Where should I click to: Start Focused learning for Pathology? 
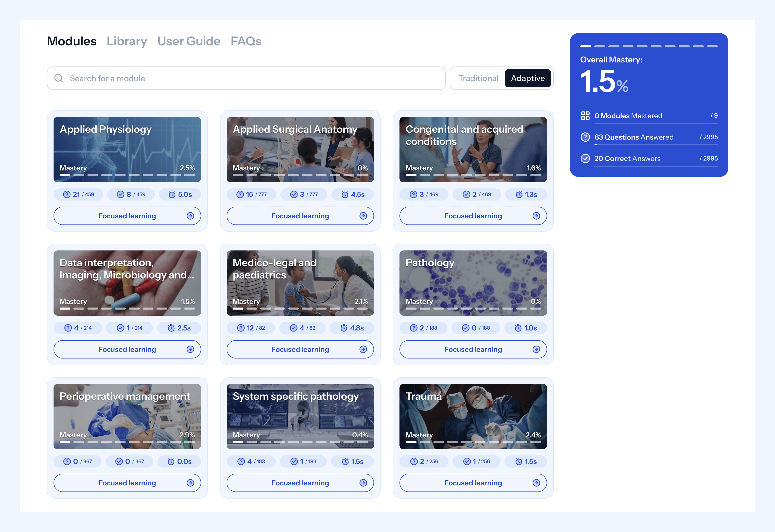(473, 349)
